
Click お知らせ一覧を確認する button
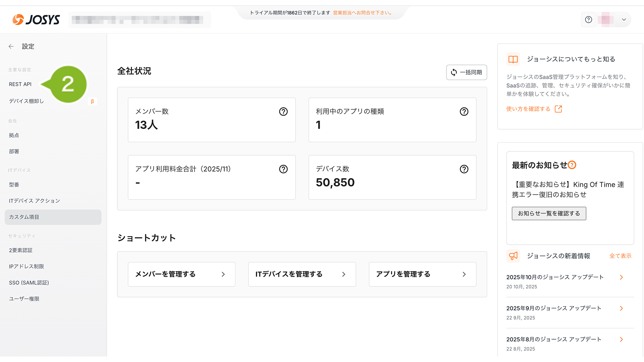549,214
